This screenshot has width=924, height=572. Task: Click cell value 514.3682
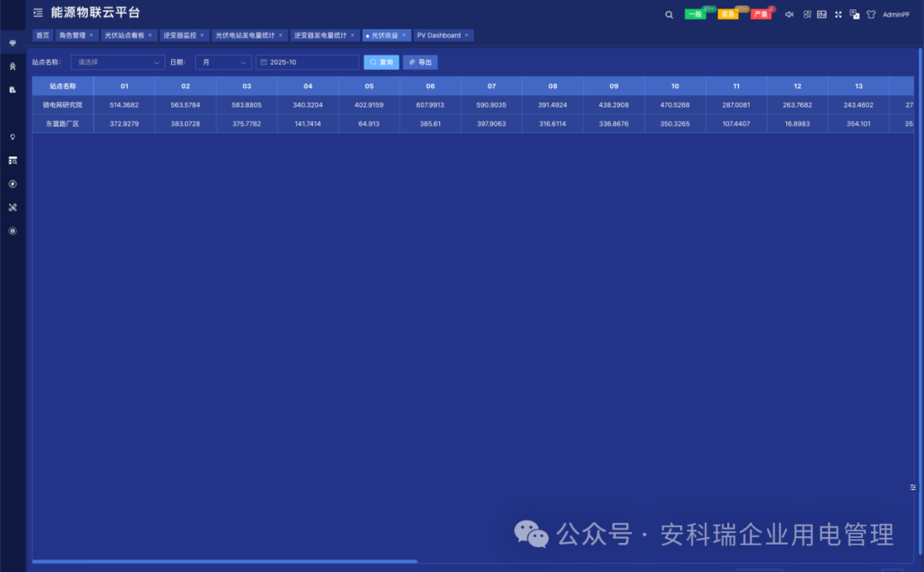pyautogui.click(x=124, y=105)
